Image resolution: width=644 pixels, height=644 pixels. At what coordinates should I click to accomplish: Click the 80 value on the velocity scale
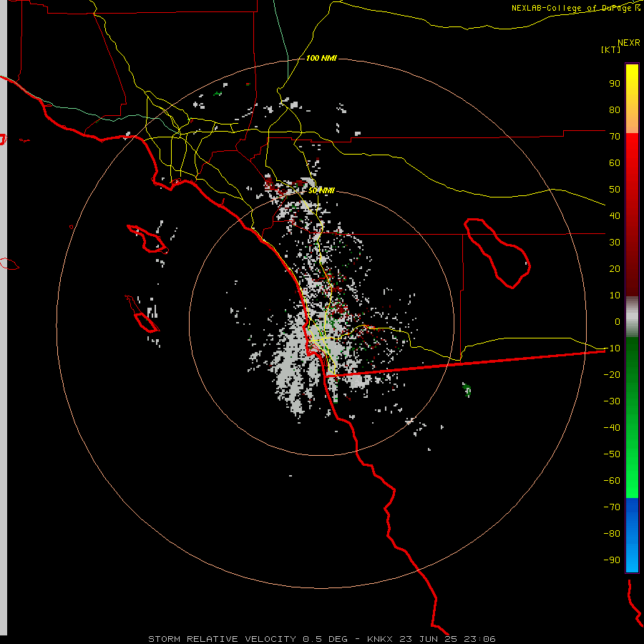(x=615, y=110)
